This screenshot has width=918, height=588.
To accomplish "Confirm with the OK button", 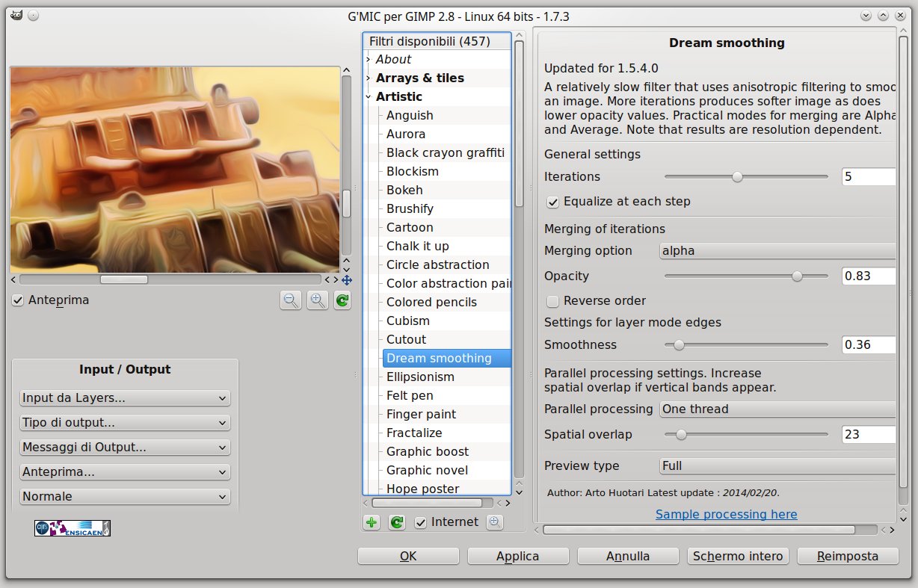I will click(408, 557).
